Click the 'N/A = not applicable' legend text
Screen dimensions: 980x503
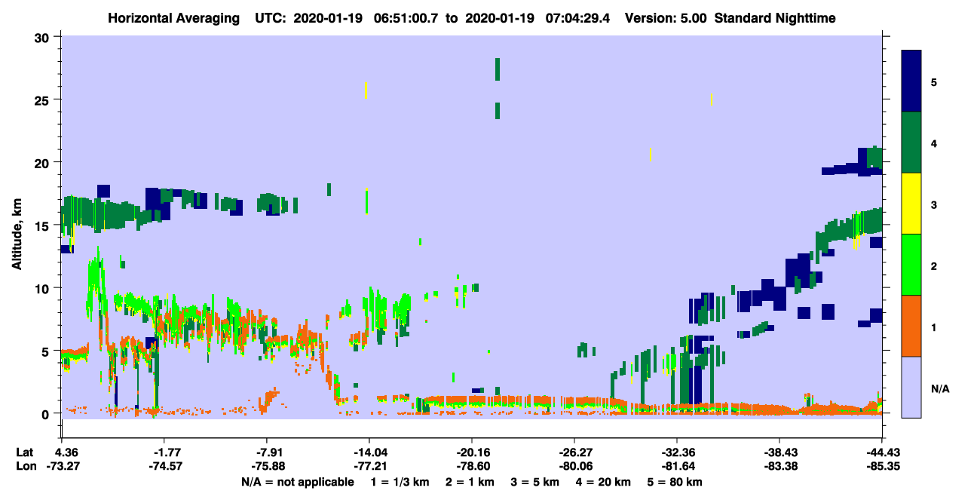(x=297, y=482)
